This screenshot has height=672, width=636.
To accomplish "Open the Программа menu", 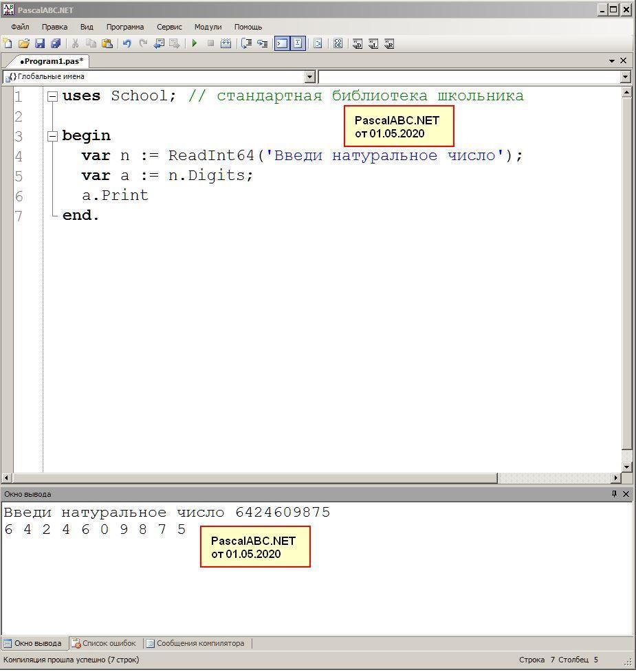I will [125, 27].
